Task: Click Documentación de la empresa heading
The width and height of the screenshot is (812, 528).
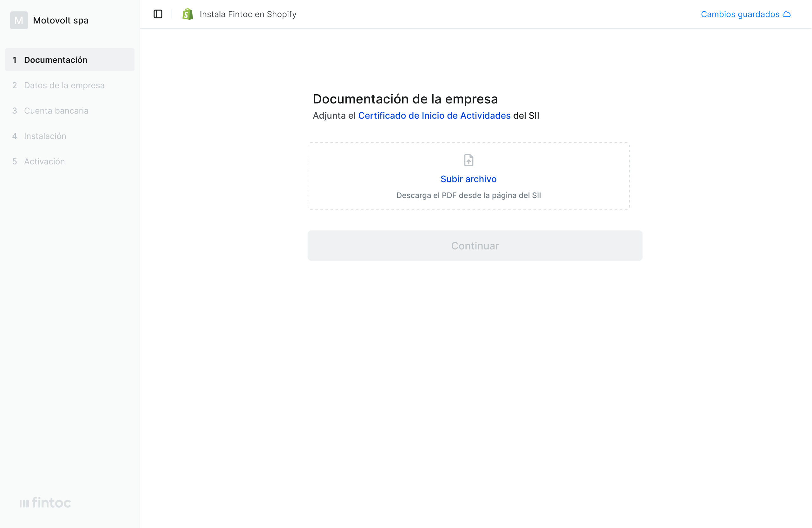Action: point(405,99)
